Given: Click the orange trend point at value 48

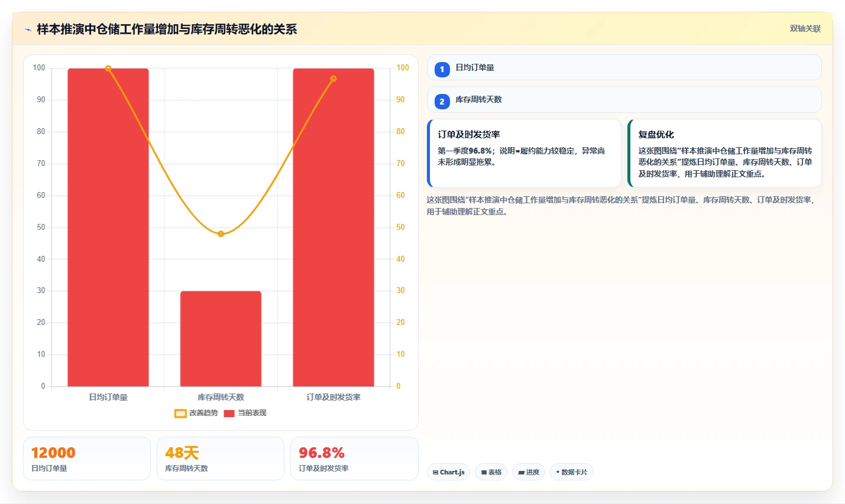Looking at the screenshot, I should pyautogui.click(x=221, y=234).
